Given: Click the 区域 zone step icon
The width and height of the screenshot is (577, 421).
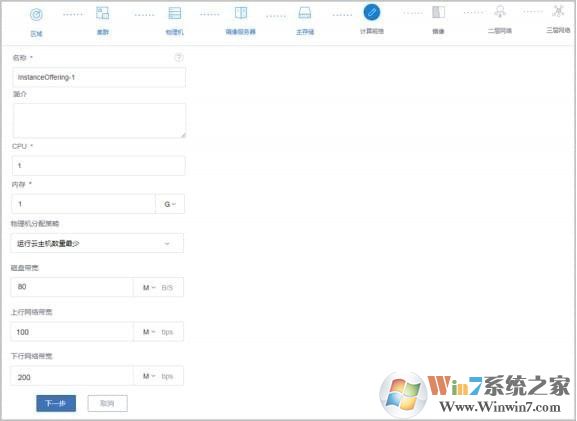Looking at the screenshot, I should tap(36, 15).
